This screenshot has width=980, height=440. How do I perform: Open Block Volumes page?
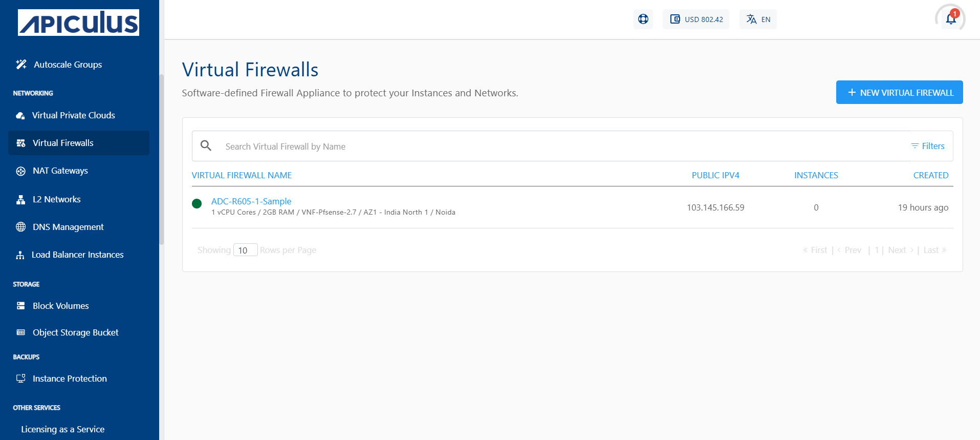[61, 306]
